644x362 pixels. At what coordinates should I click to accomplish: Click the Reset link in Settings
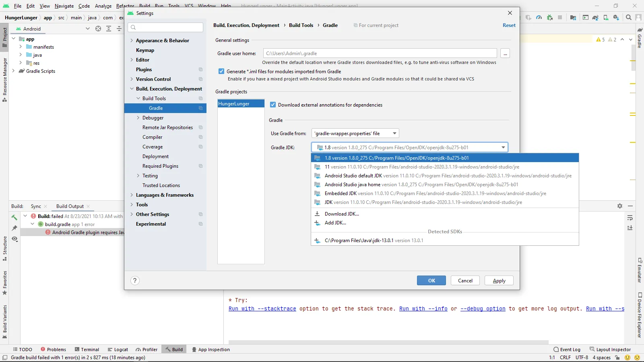coord(509,25)
